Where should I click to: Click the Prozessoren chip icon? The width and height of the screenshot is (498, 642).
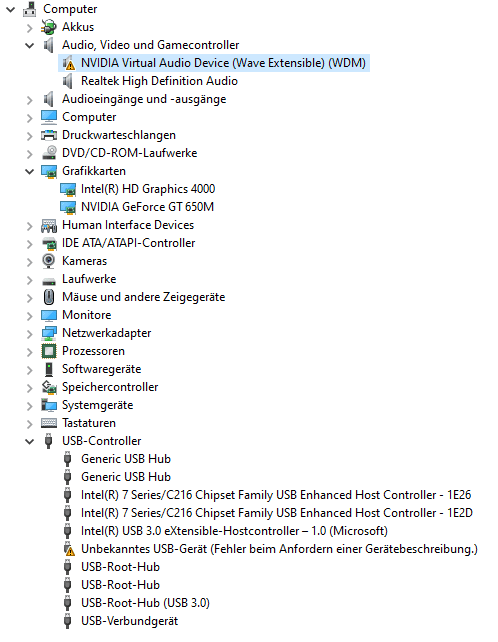click(49, 351)
